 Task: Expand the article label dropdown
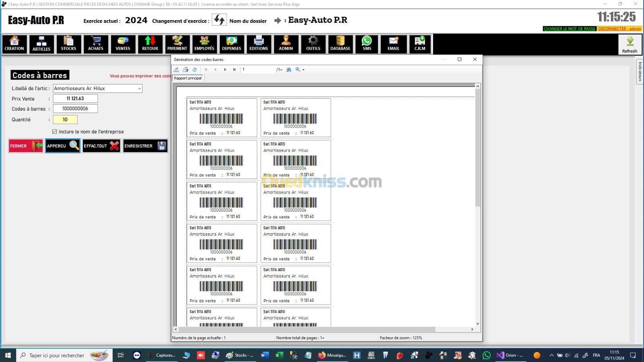tap(139, 88)
